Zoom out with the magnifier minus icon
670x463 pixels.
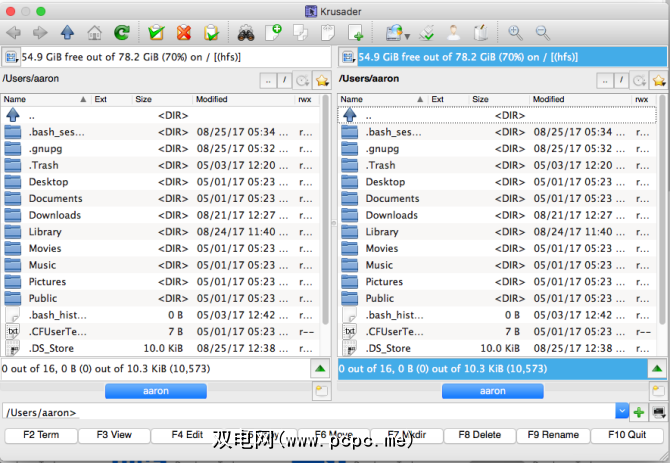(x=543, y=32)
